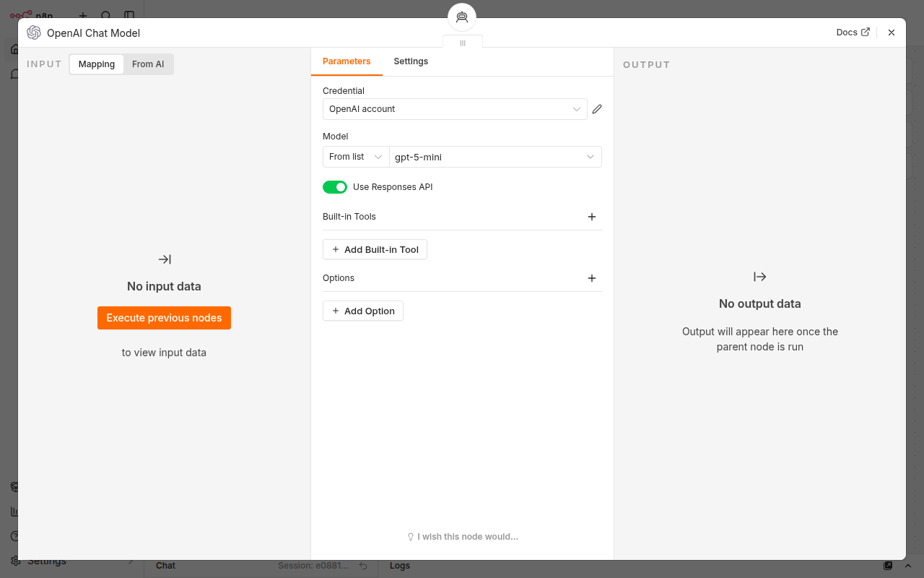Viewport: 924px width, 578px height.
Task: Click Add Built-in Tool button
Action: (375, 250)
